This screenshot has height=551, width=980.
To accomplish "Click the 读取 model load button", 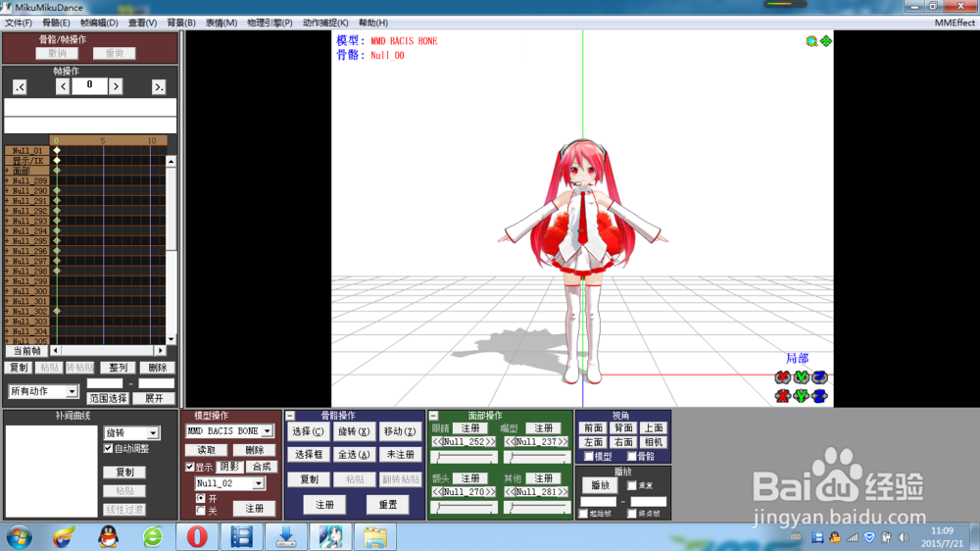I will (x=206, y=450).
